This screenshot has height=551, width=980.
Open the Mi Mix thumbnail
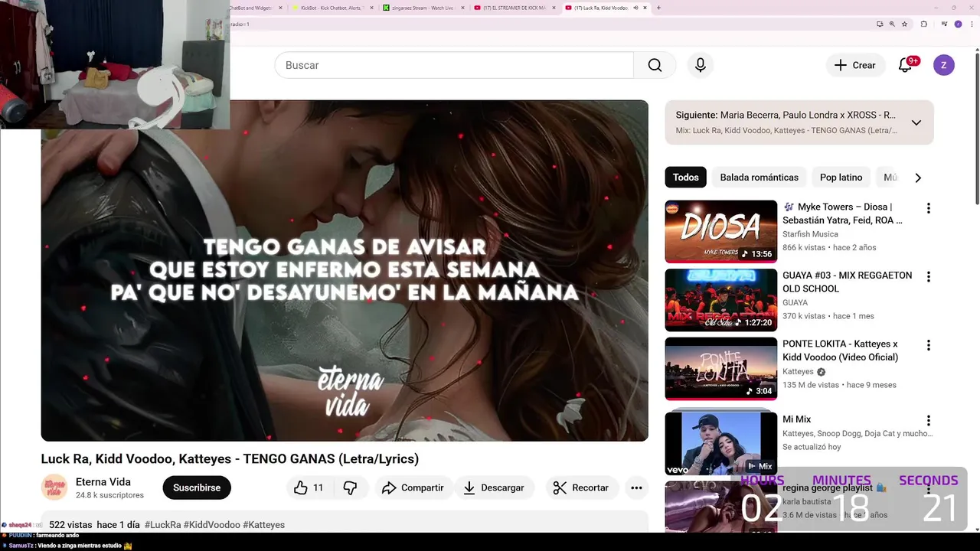[720, 443]
